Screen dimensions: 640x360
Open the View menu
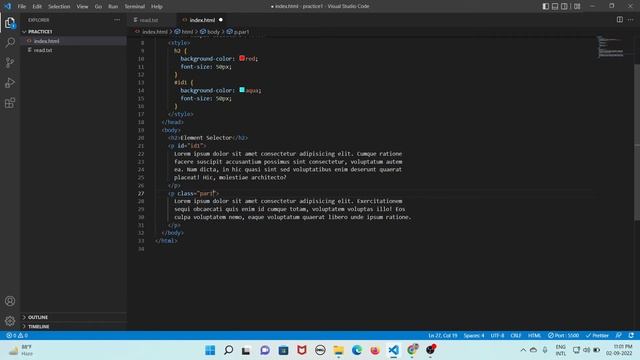(x=82, y=7)
